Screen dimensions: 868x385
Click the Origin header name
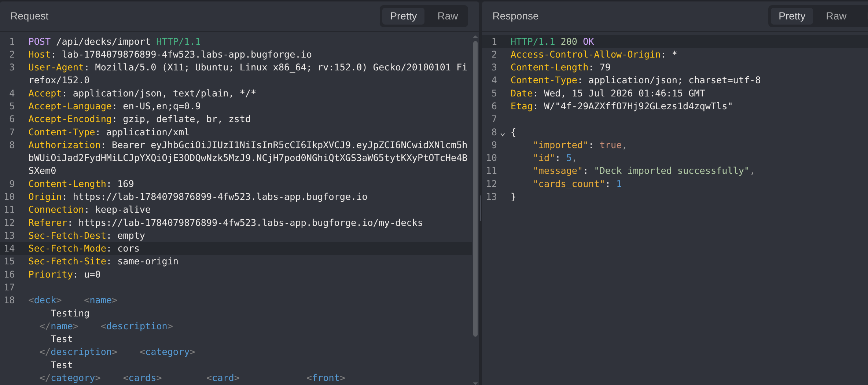[x=45, y=197]
